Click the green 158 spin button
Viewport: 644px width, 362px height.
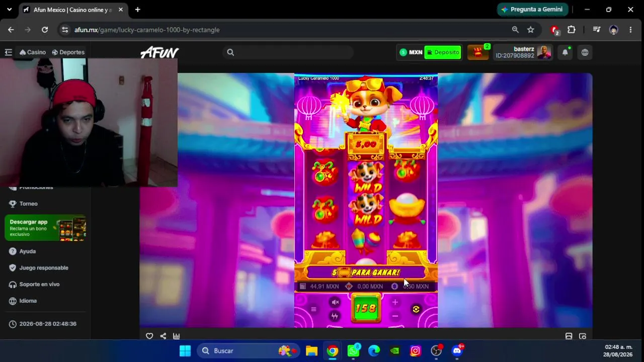coord(366,308)
